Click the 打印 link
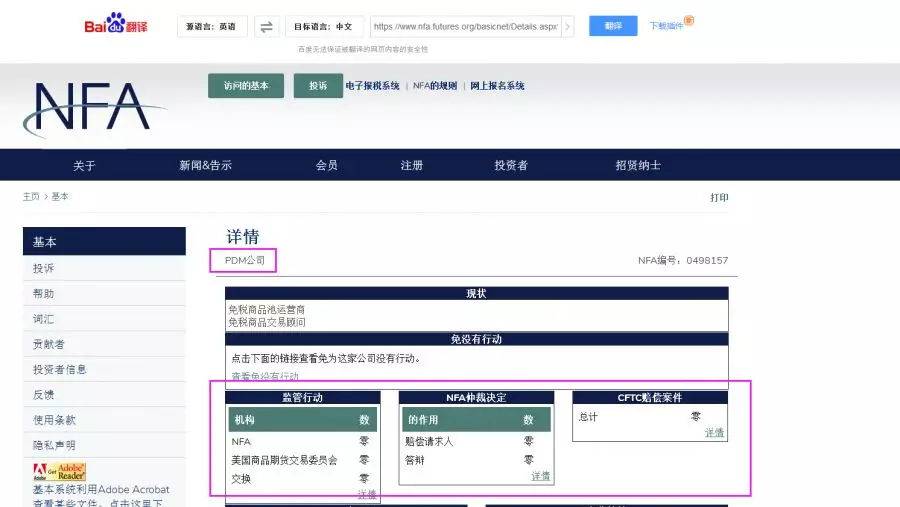 719,198
